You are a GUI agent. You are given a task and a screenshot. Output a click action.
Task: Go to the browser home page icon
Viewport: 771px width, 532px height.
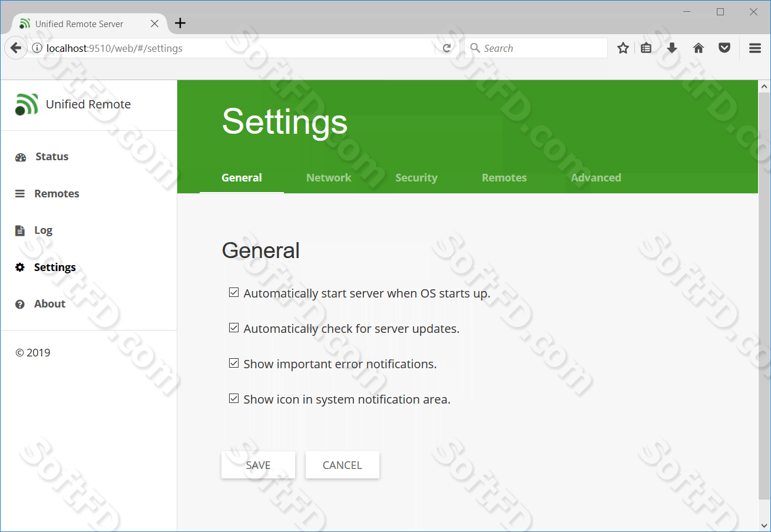coord(699,48)
